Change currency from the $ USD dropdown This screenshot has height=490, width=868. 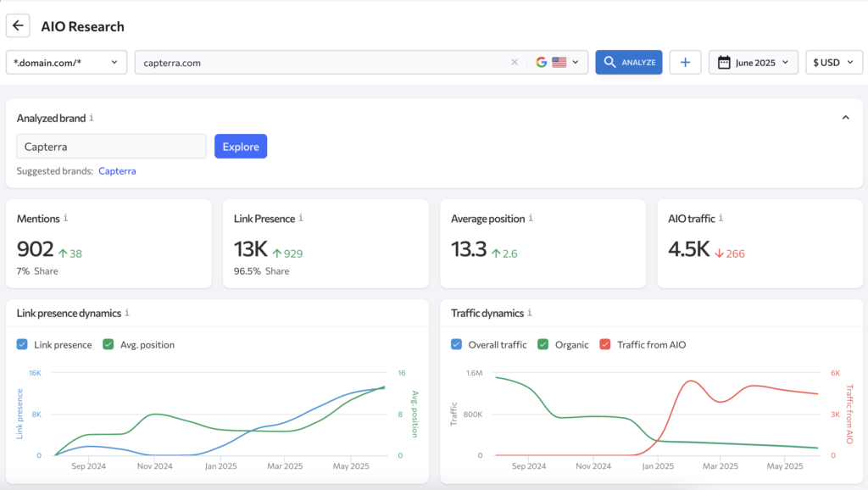(x=833, y=62)
